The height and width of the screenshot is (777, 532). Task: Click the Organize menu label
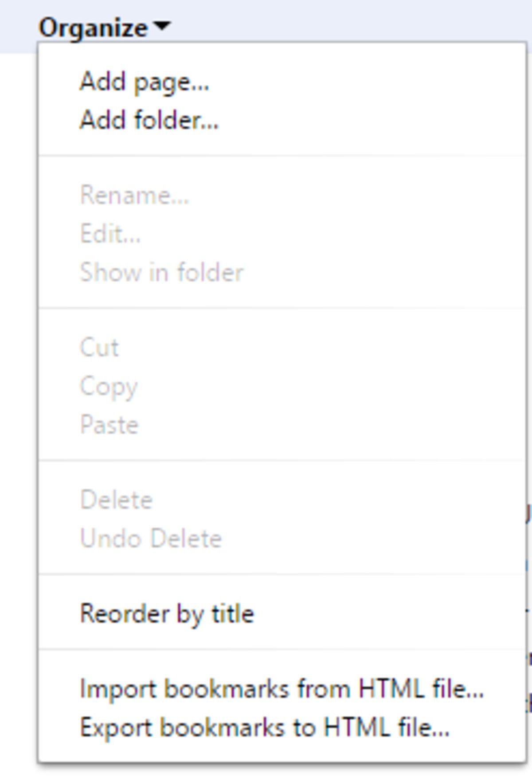(93, 27)
